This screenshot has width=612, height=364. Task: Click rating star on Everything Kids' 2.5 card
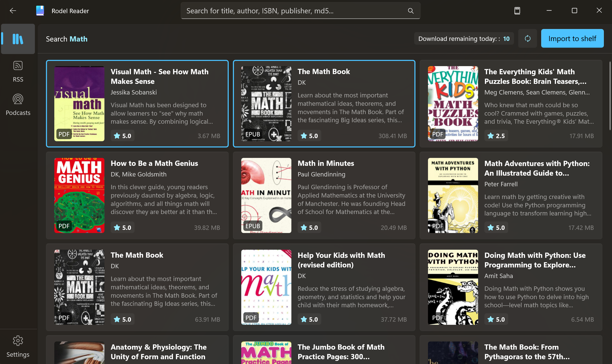click(491, 136)
